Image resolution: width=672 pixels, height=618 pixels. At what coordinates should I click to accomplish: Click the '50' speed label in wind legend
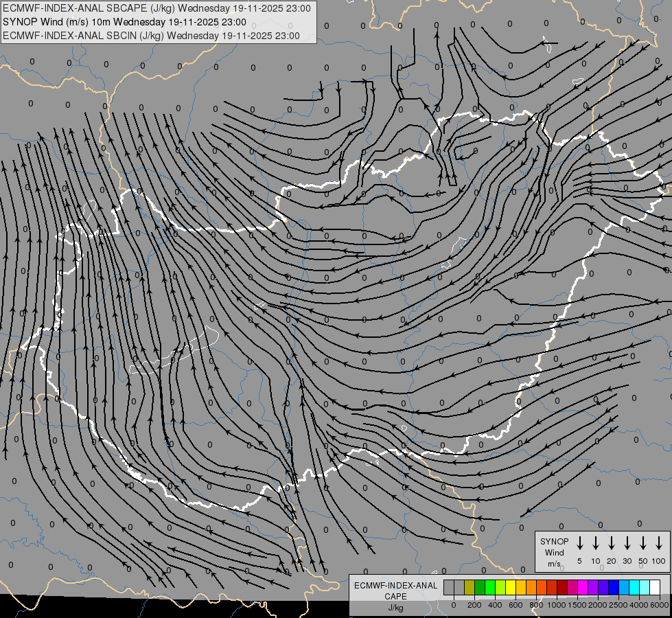coord(643,561)
